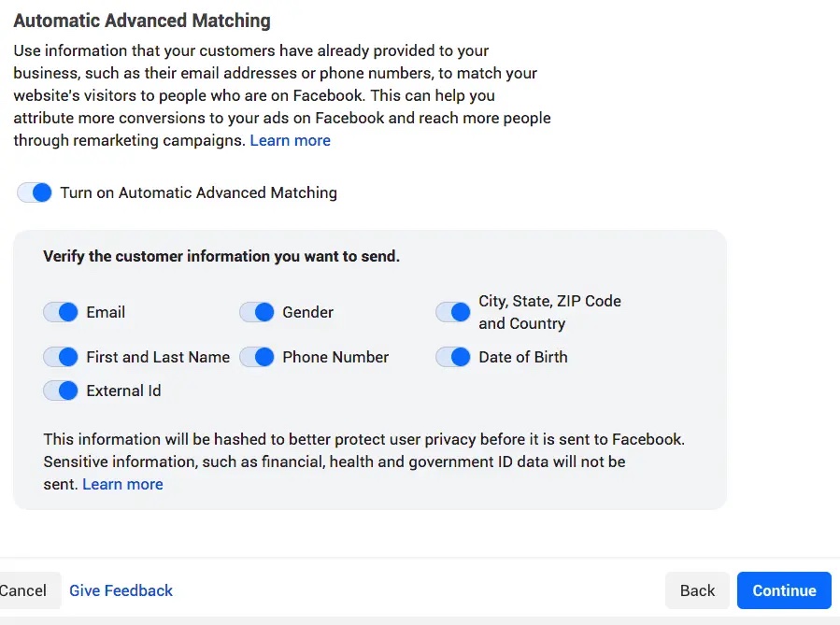Open Learn more link about hashed information
Screen dimensions: 840x625
[x=122, y=484]
